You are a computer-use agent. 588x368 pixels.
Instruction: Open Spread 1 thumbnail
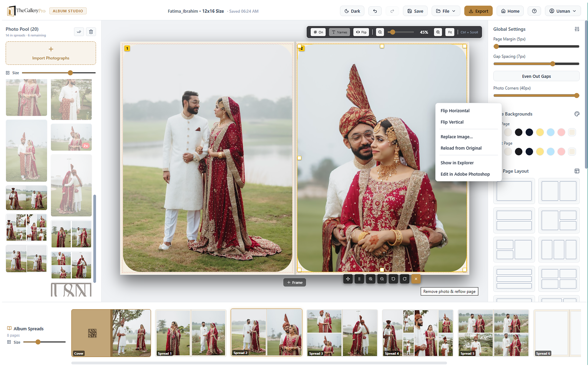point(191,333)
